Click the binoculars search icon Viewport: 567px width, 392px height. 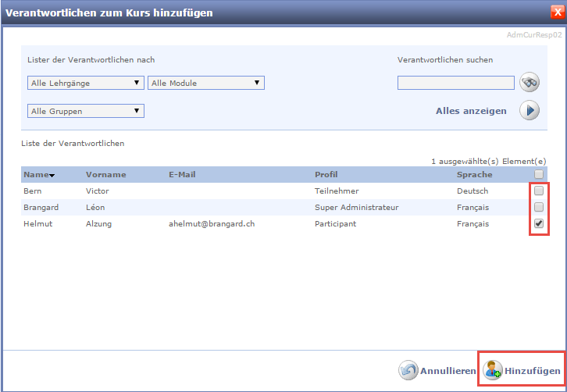pos(530,83)
